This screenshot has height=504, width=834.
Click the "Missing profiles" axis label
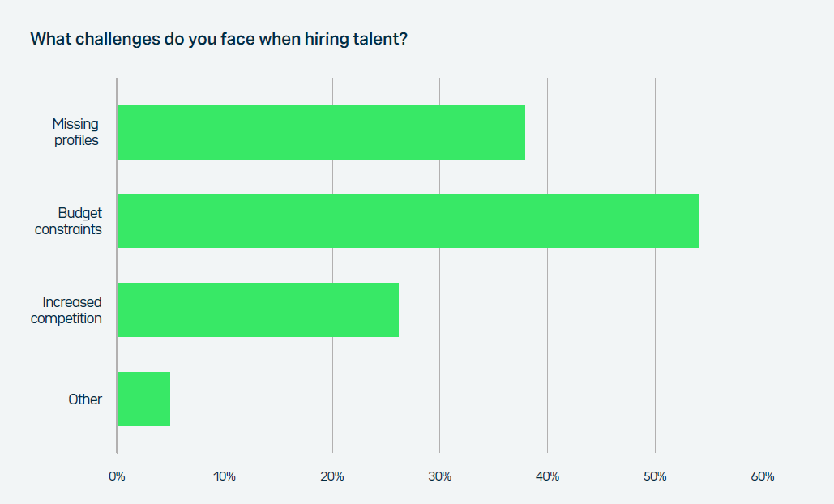pos(75,132)
